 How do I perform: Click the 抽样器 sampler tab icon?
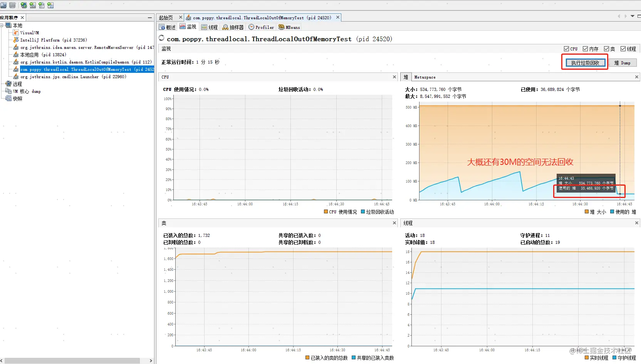(225, 27)
